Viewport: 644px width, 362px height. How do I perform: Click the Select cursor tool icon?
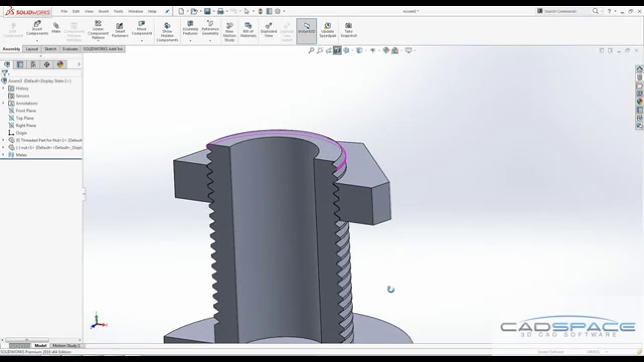coord(247,11)
